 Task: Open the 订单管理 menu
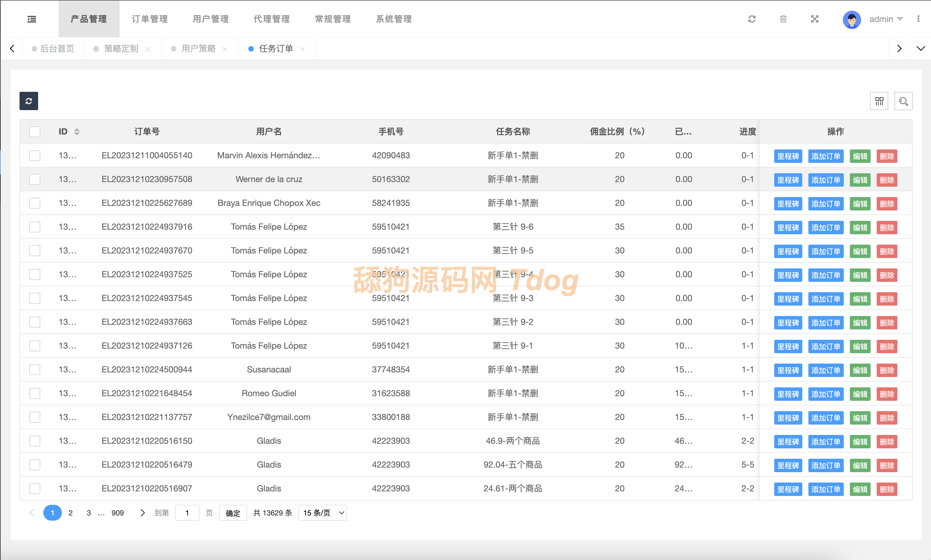coord(149,19)
